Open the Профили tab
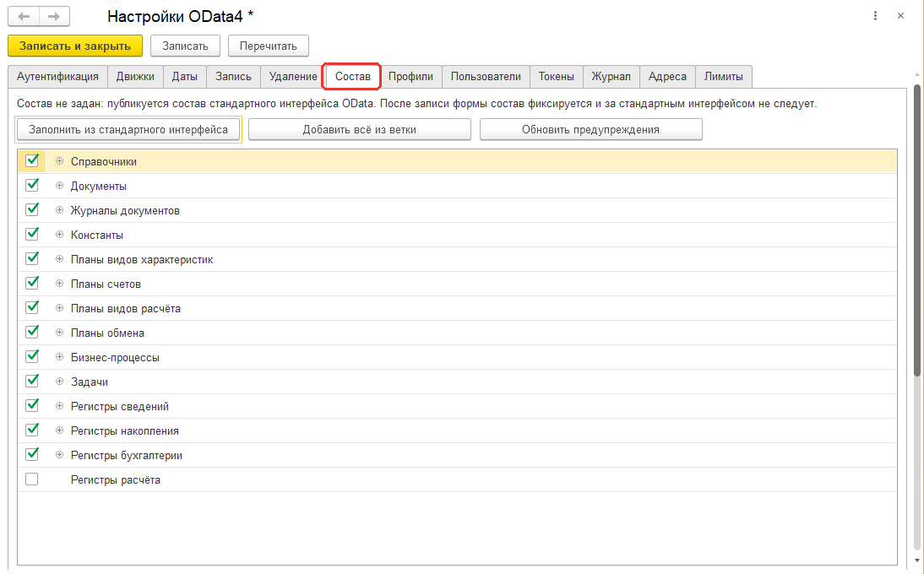 [x=410, y=77]
